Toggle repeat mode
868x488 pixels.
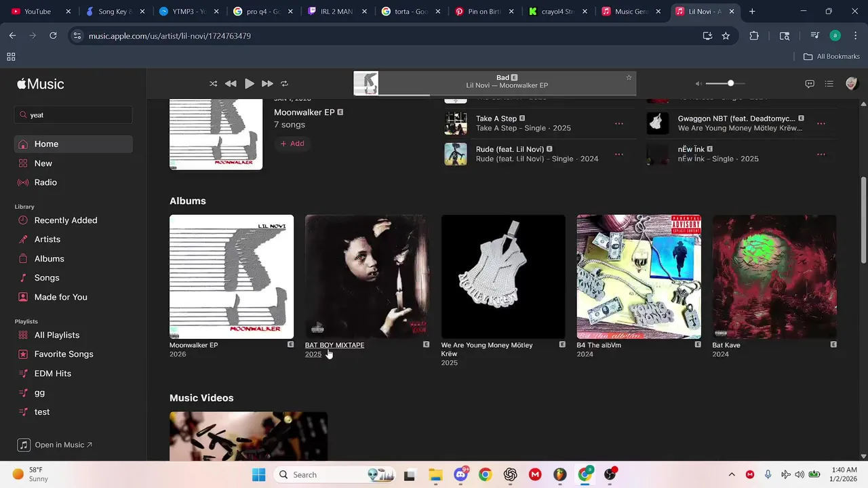coord(285,83)
